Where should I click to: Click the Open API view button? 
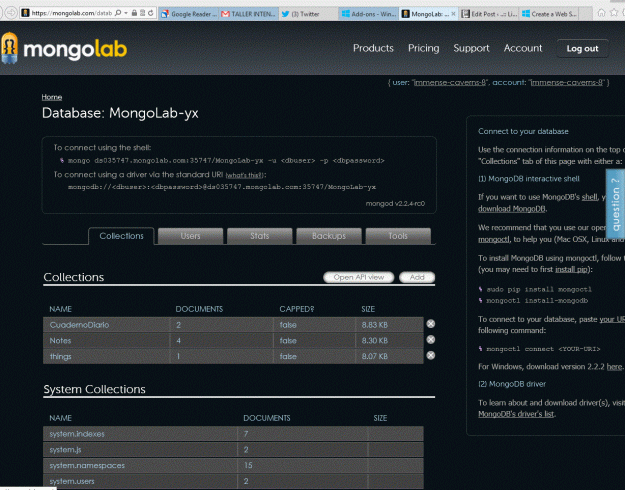tap(358, 277)
